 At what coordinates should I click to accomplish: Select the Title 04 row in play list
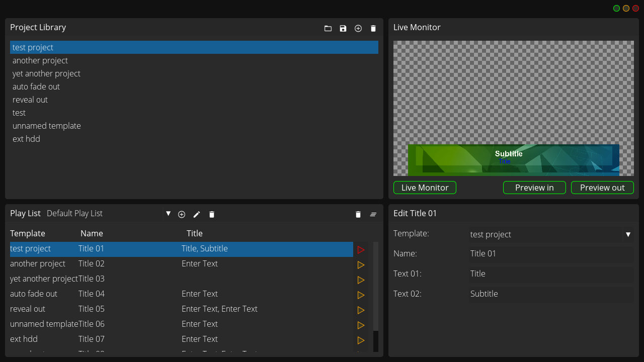(x=182, y=295)
